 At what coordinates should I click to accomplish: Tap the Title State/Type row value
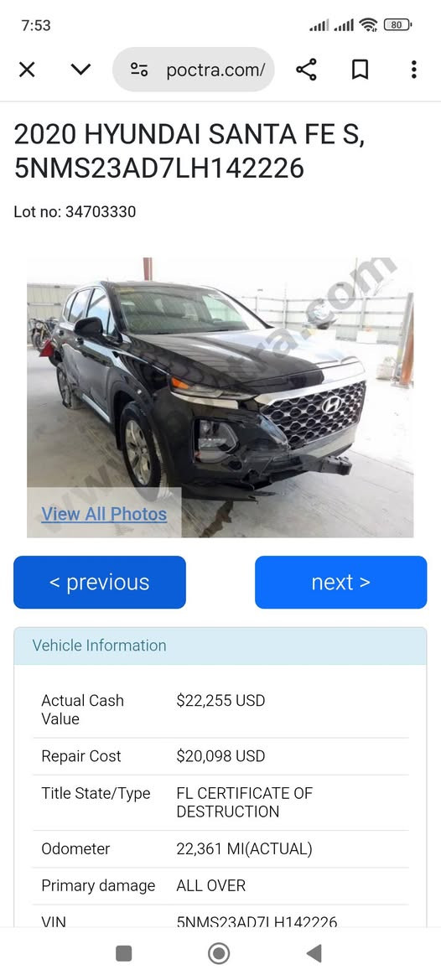click(244, 802)
